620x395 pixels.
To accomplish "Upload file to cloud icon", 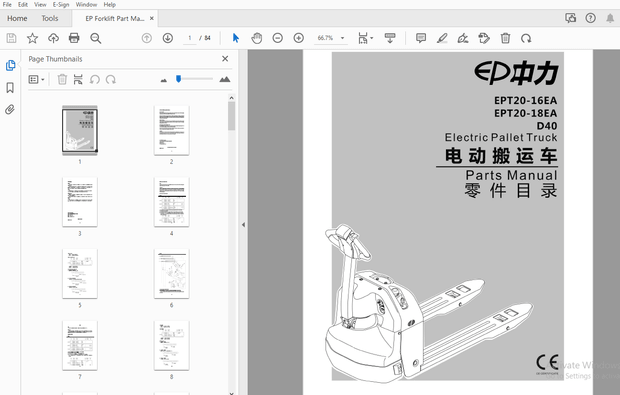I will coord(53,38).
